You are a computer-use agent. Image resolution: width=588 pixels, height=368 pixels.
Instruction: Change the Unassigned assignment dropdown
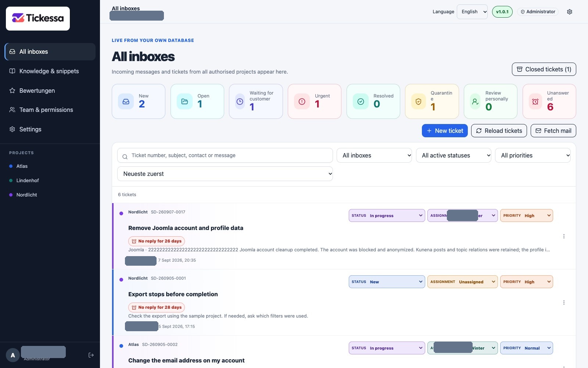[x=463, y=282]
